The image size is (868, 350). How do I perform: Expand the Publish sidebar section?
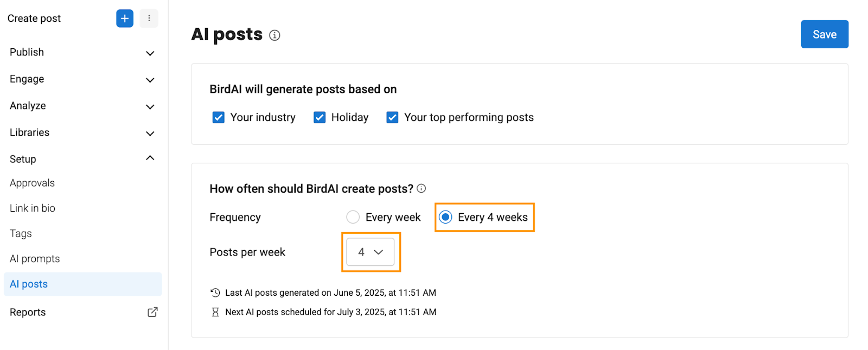tap(82, 52)
